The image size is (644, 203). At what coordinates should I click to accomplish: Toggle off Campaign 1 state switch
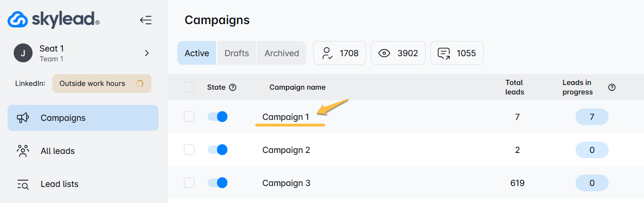(x=217, y=117)
